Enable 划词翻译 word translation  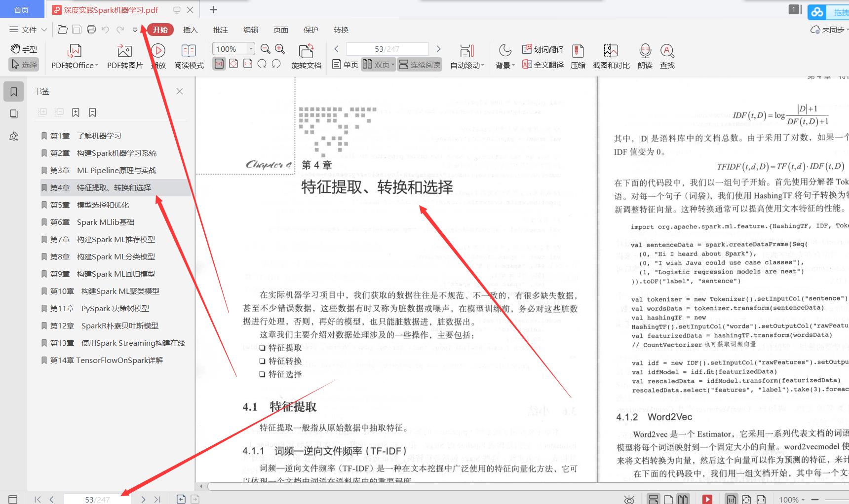[543, 49]
